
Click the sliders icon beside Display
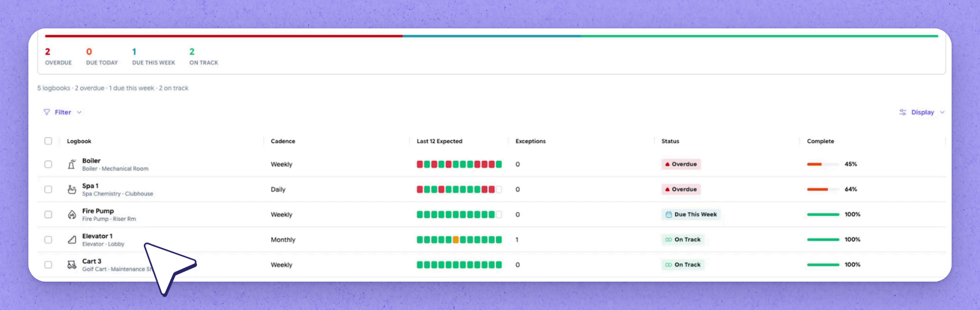click(902, 112)
